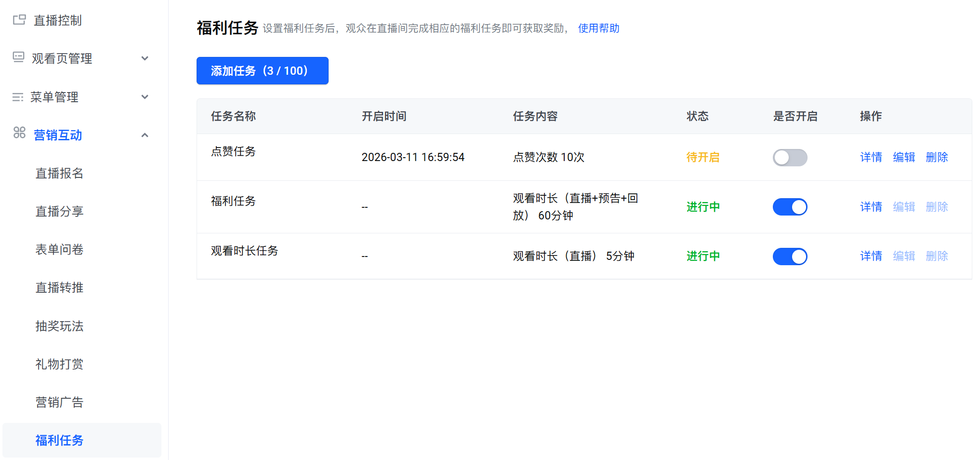Go to 抽奖玩法 menu item

tap(59, 326)
